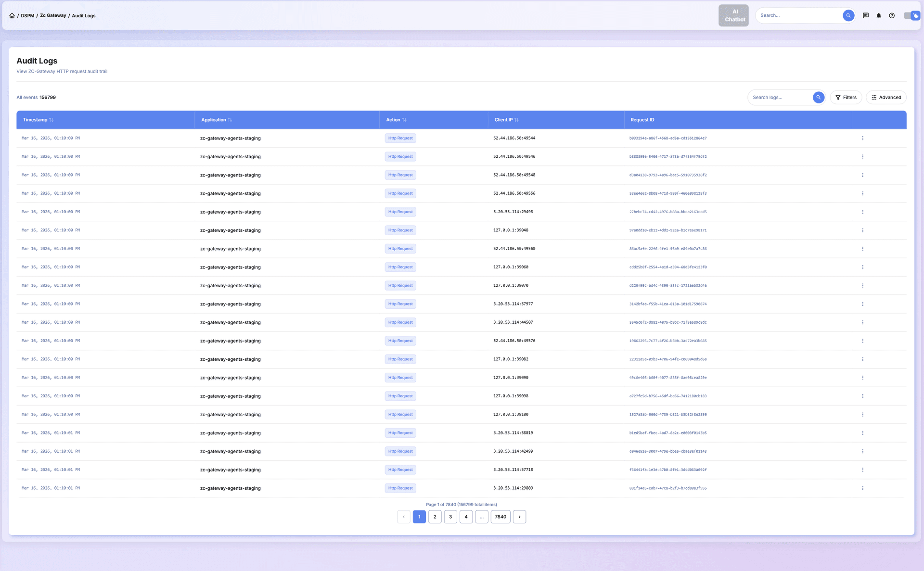Go to page 2
The height and width of the screenshot is (571, 924).
tap(435, 517)
